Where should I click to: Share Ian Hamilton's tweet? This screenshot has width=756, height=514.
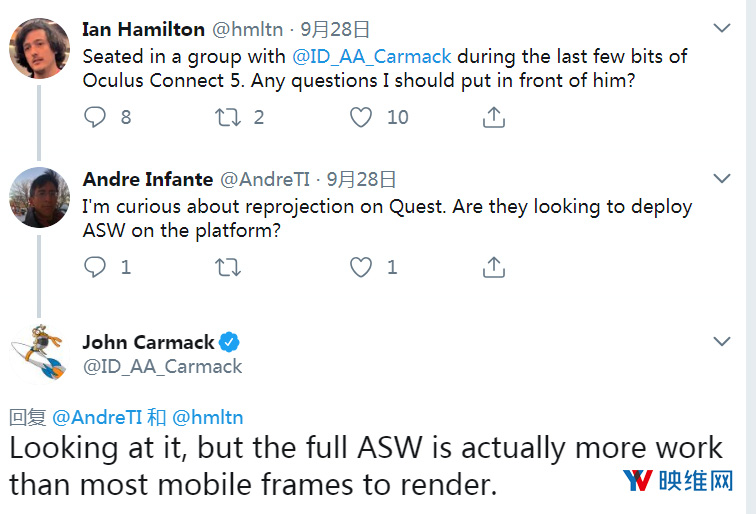(494, 117)
